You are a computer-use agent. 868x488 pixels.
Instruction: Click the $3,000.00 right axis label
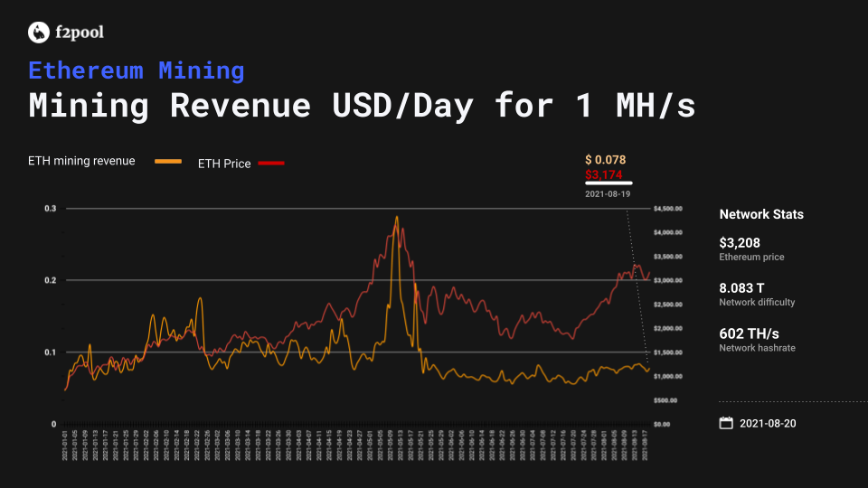pos(667,280)
